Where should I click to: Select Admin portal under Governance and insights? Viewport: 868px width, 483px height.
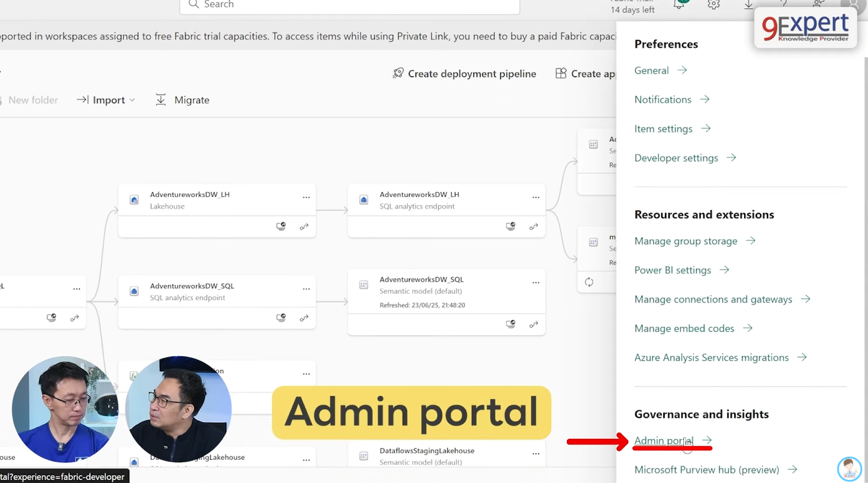click(662, 440)
